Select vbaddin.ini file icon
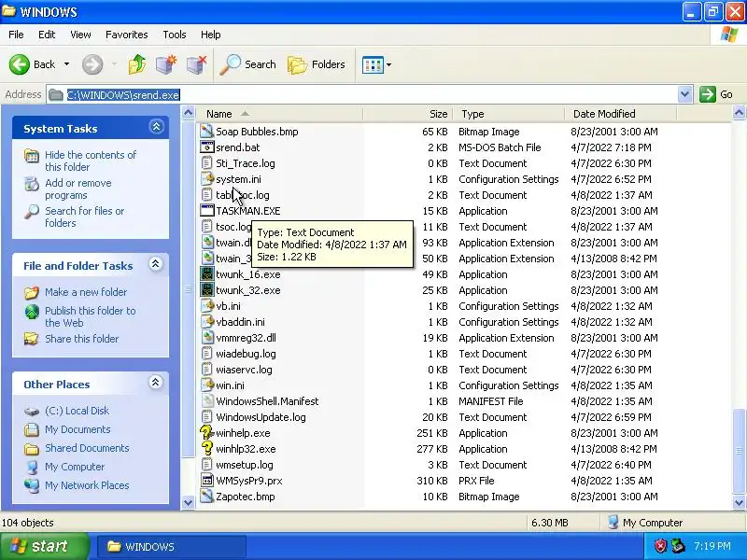Screen dimensions: 747x560 206,322
